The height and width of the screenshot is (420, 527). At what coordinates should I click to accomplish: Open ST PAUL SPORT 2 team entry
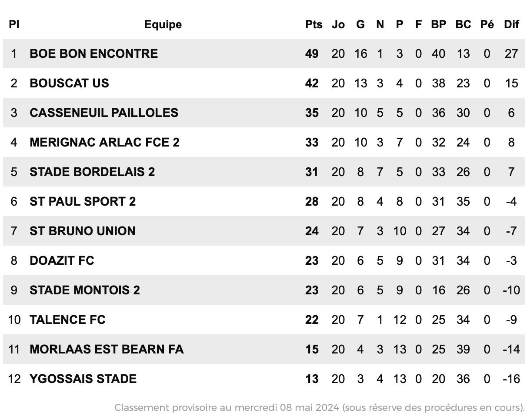click(83, 201)
